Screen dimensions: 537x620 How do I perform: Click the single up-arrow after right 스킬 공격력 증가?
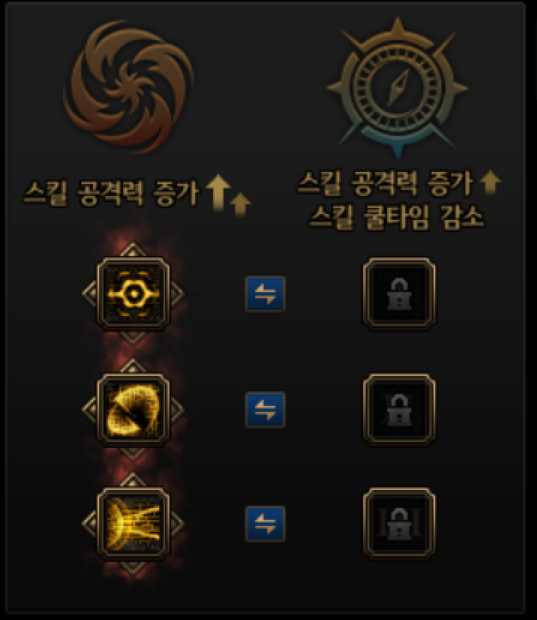coord(490,182)
